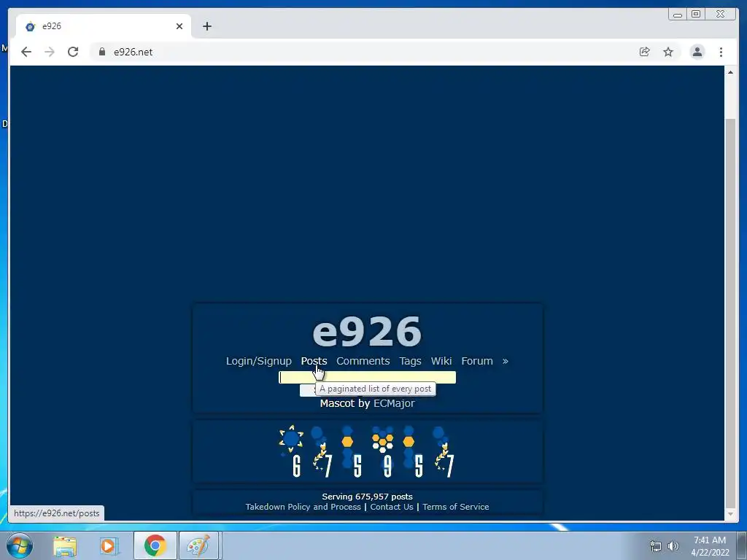Click the vertical scrollbar thumb
This screenshot has height=560, width=747.
pyautogui.click(x=730, y=314)
